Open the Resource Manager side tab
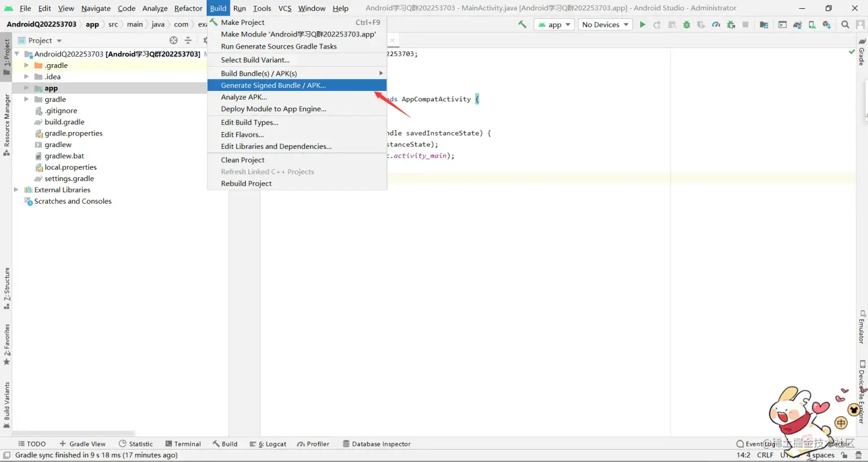 pyautogui.click(x=6, y=124)
